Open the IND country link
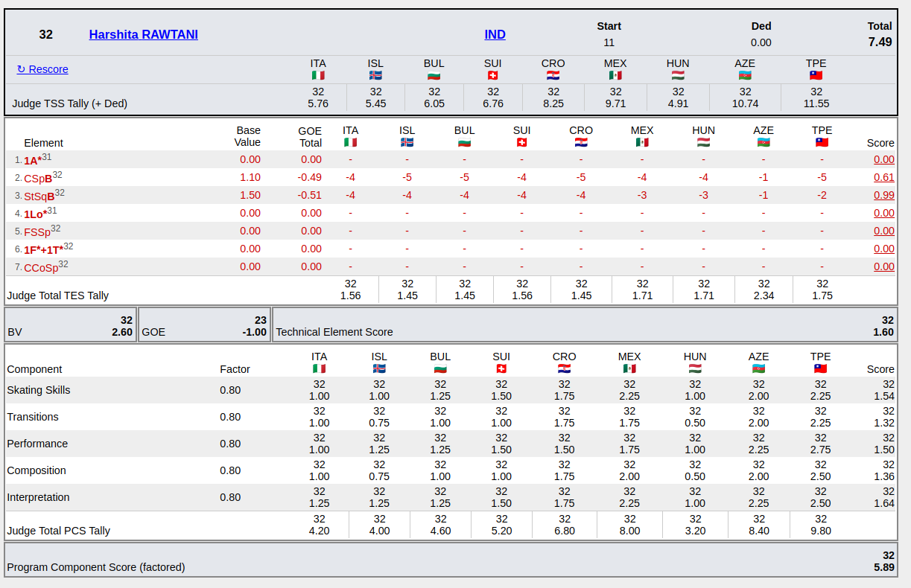Screen dimensions: 911x588 click(x=495, y=34)
